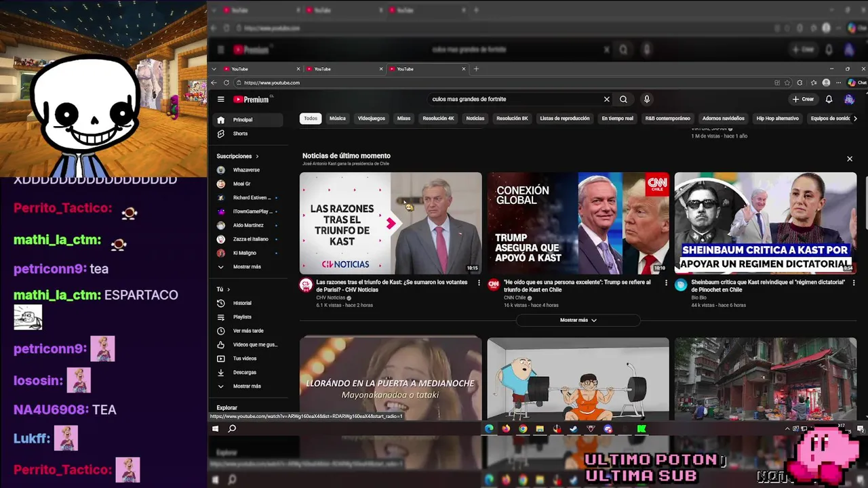Open the account avatar menu
The width and height of the screenshot is (868, 488).
pos(849,99)
